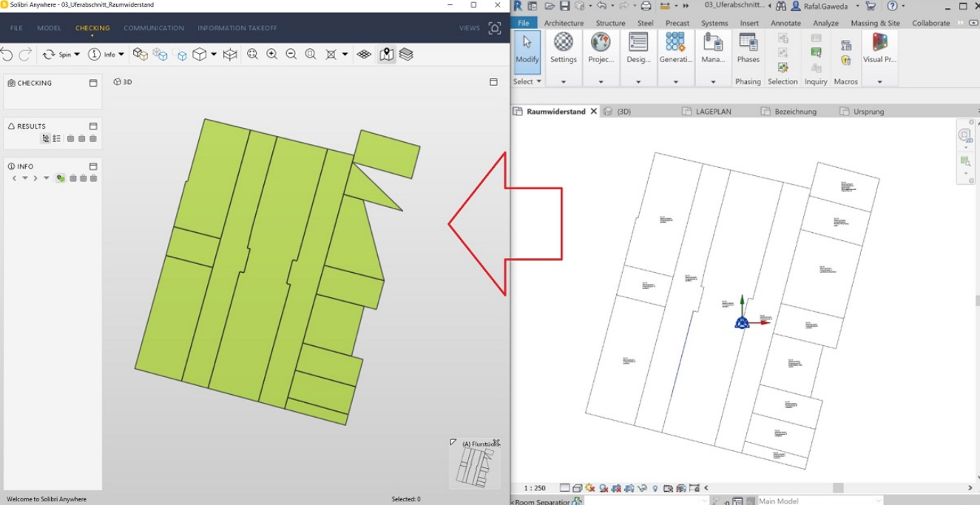The image size is (980, 505).
Task: Click the remove-from-selection-basket cube icon
Action: tap(181, 55)
